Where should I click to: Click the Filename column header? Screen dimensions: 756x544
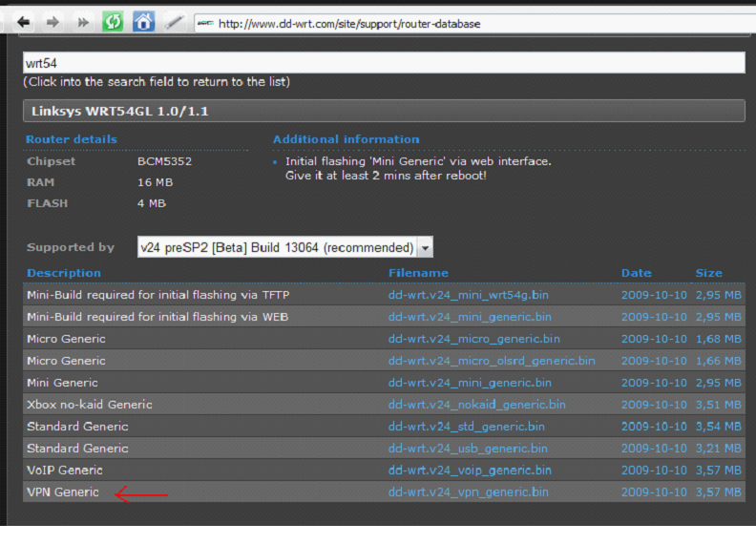[x=418, y=273]
